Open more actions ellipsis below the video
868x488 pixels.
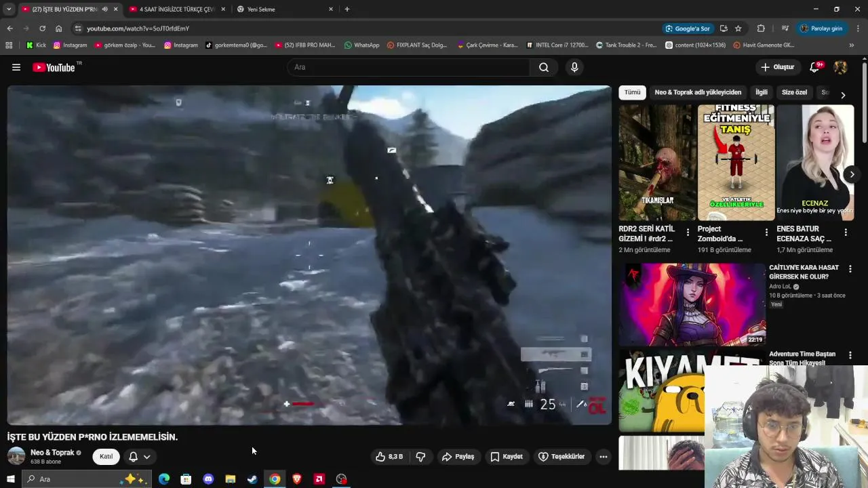603,457
